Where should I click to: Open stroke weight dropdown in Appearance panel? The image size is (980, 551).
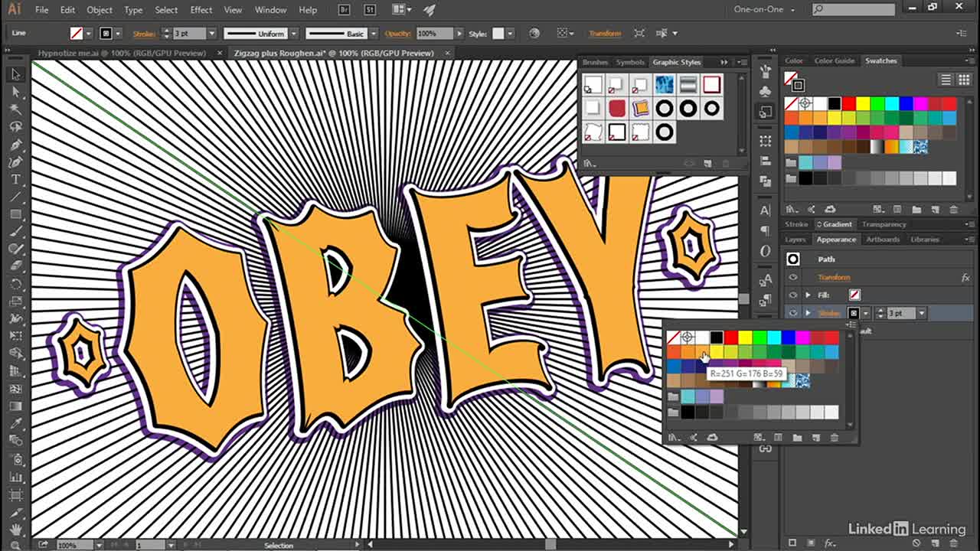coord(922,313)
